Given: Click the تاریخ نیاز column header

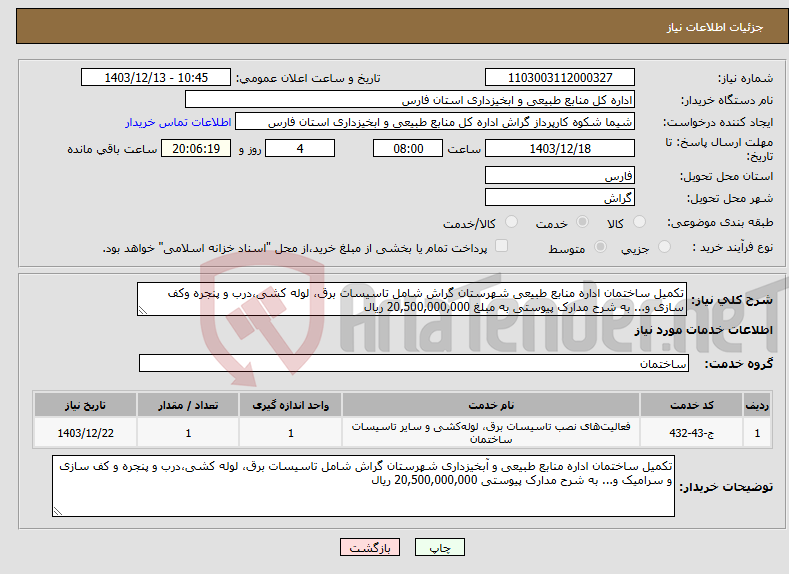Looking at the screenshot, I should 85,405.
